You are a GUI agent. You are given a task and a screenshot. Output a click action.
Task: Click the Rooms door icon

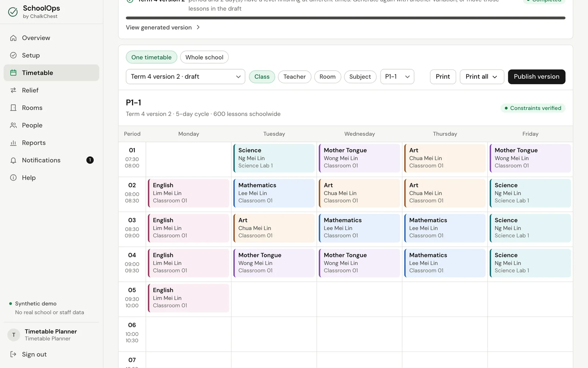tap(13, 108)
